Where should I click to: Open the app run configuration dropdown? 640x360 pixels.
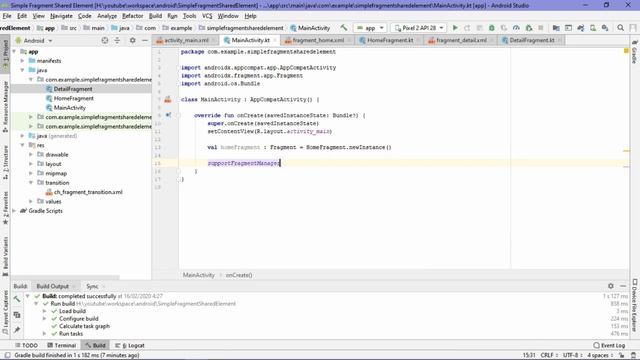370,28
